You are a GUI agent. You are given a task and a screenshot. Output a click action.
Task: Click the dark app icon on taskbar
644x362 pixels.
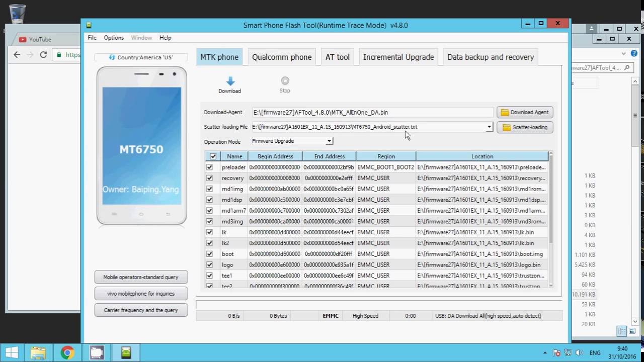(97, 352)
